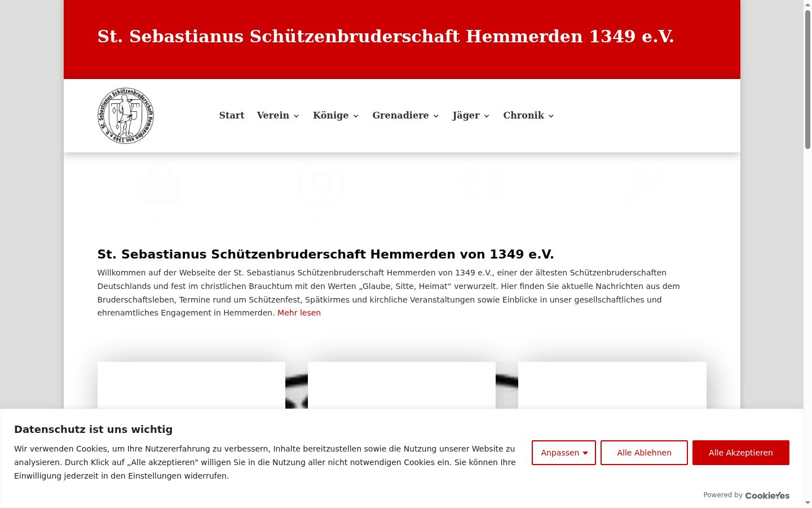Click the Alle Ablehnen button
Viewport: 812px width, 508px height.
[644, 453]
